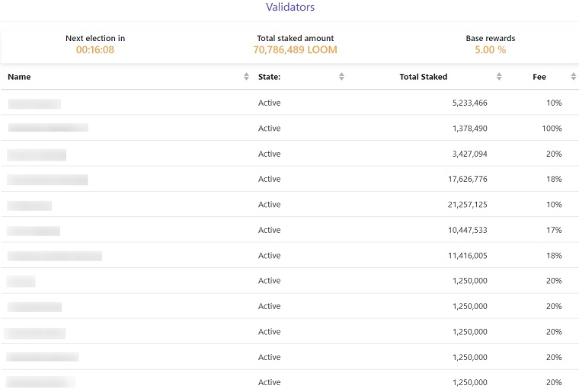Click the 70,786,489 LOOM total staked amount
579x392 pixels.
[295, 49]
